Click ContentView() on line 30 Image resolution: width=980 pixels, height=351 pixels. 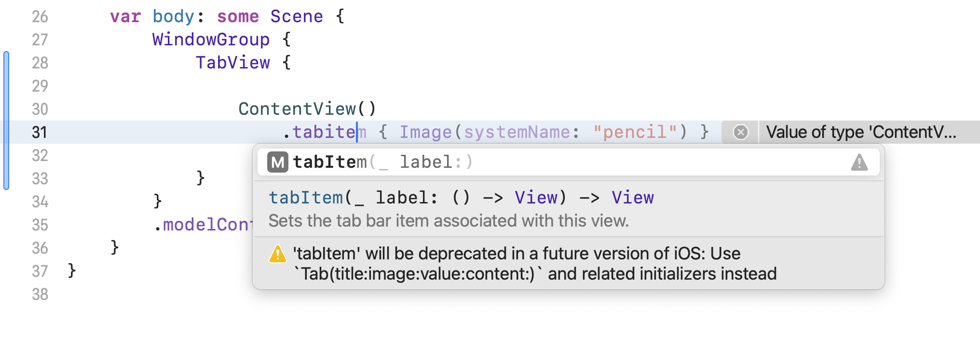(307, 109)
